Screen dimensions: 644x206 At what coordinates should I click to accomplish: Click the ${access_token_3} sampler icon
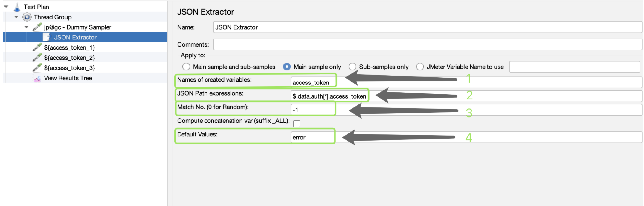(37, 68)
